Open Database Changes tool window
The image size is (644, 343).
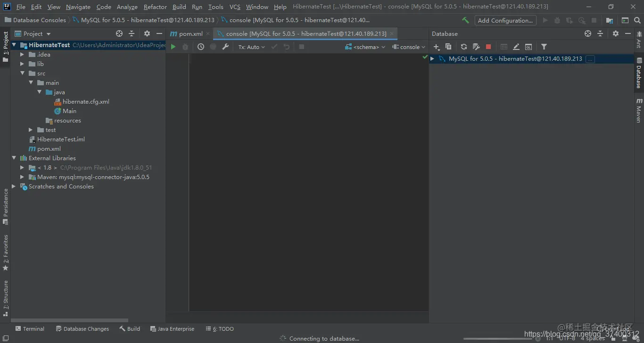coord(82,329)
